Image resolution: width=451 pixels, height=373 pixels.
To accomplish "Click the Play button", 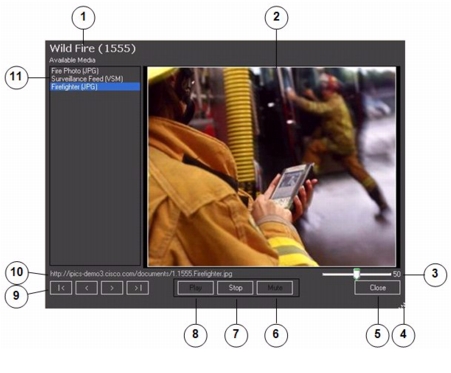I will pyautogui.click(x=196, y=288).
